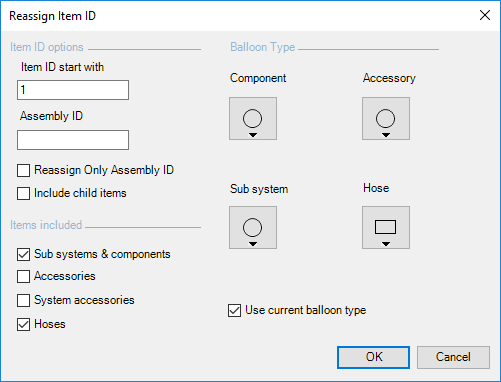Confirm with the OK button

[x=373, y=357]
